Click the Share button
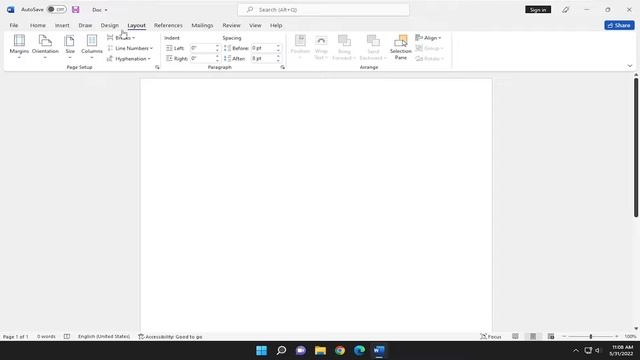The image size is (640, 360). click(619, 25)
